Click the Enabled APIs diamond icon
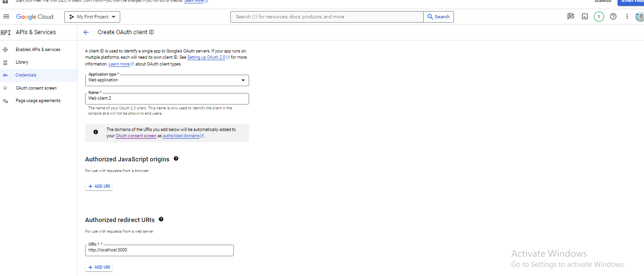Image resolution: width=644 pixels, height=276 pixels. pyautogui.click(x=5, y=50)
